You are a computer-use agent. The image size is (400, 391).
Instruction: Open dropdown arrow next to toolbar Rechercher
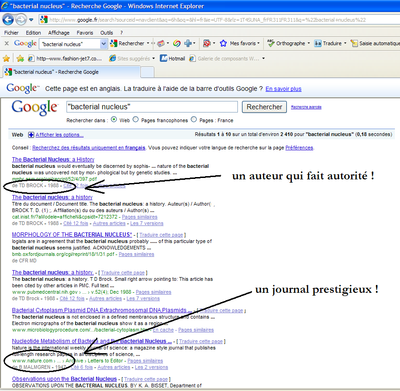[x=148, y=43]
